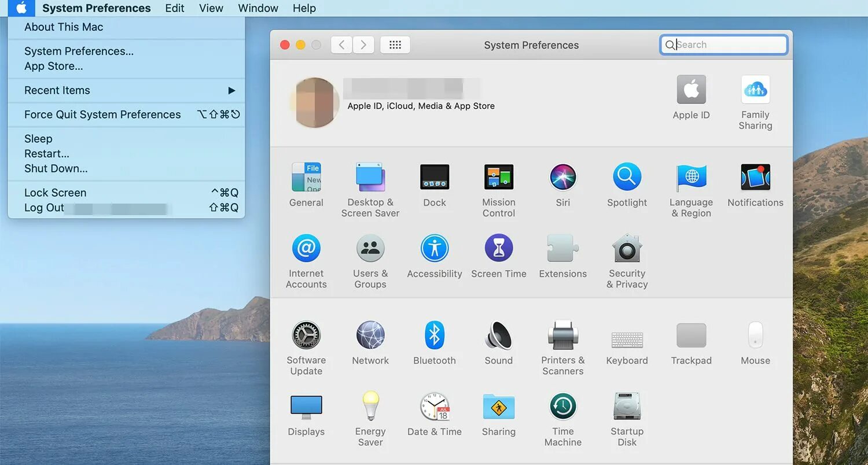The image size is (868, 465).
Task: Open Accessibility preferences
Action: click(x=435, y=256)
